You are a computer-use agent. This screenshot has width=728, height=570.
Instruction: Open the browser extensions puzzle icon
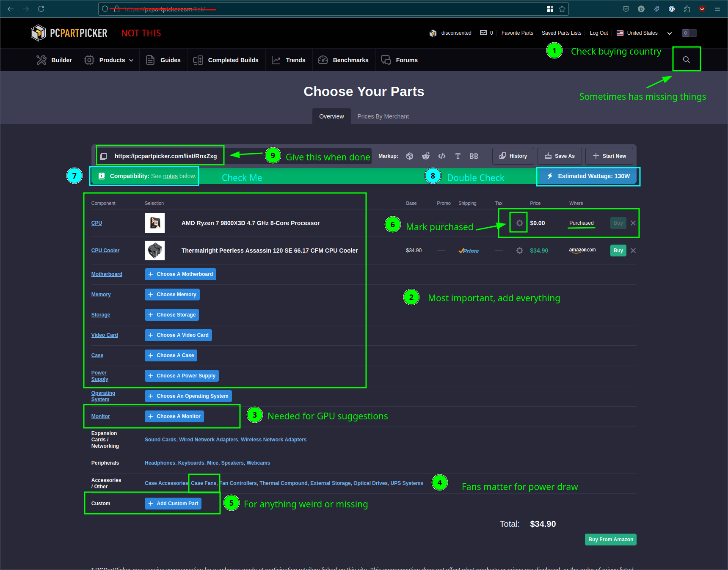pyautogui.click(x=687, y=9)
